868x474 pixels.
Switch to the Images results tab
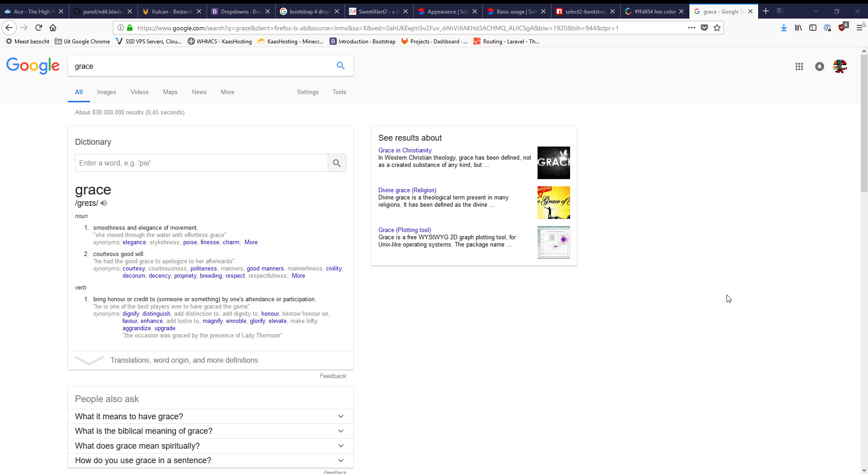tap(106, 92)
